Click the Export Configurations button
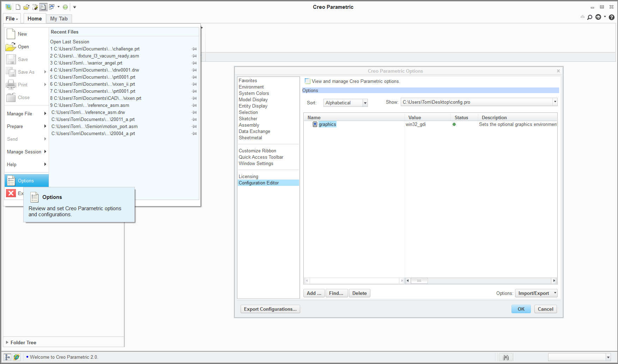618x364 pixels. pos(270,309)
